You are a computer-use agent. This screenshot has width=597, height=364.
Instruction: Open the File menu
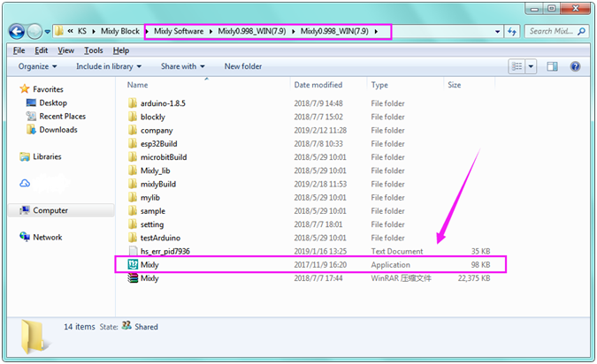click(x=19, y=50)
